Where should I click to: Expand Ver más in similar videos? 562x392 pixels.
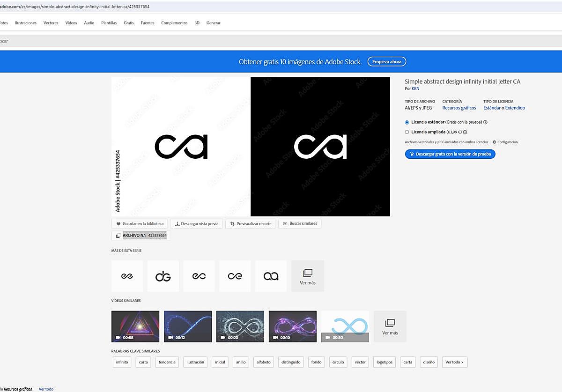(390, 326)
